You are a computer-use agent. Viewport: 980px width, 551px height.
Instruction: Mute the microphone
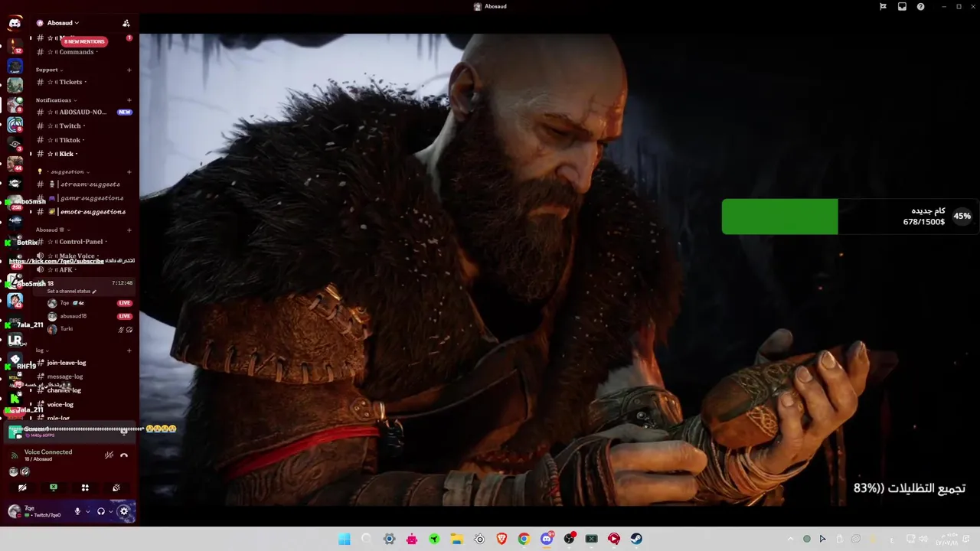(77, 511)
